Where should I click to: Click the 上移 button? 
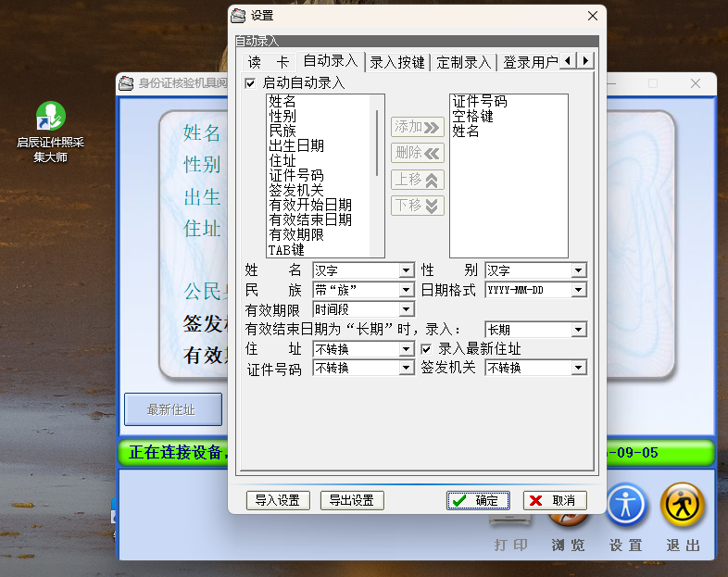(418, 180)
